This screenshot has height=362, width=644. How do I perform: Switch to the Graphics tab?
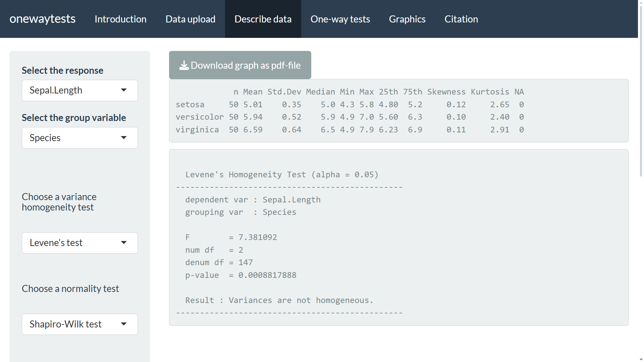click(407, 19)
